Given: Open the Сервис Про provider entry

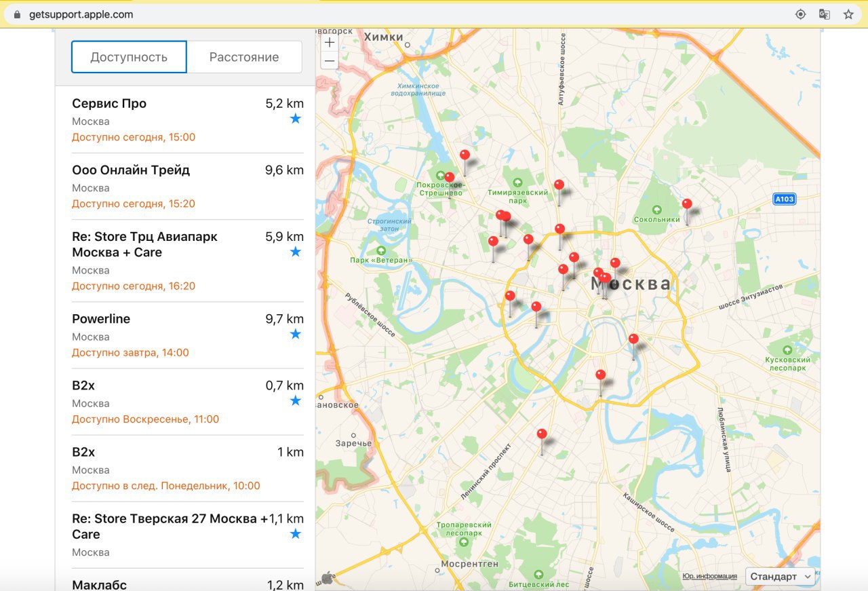Looking at the screenshot, I should click(x=188, y=120).
